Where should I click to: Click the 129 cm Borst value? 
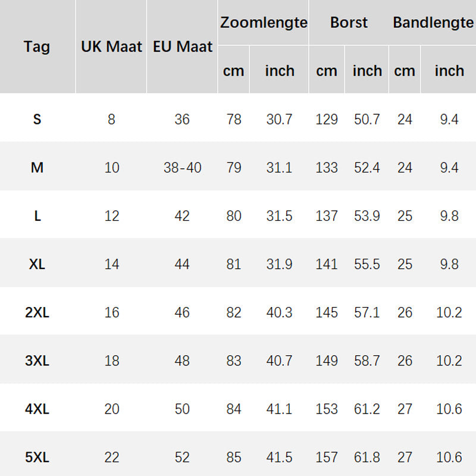click(x=327, y=119)
